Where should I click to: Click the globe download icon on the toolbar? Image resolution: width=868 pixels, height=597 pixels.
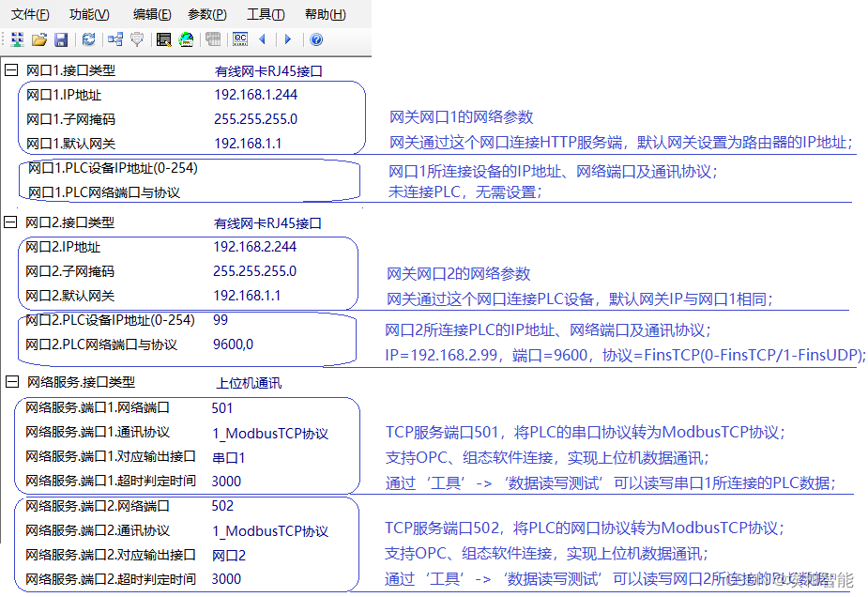tap(185, 39)
